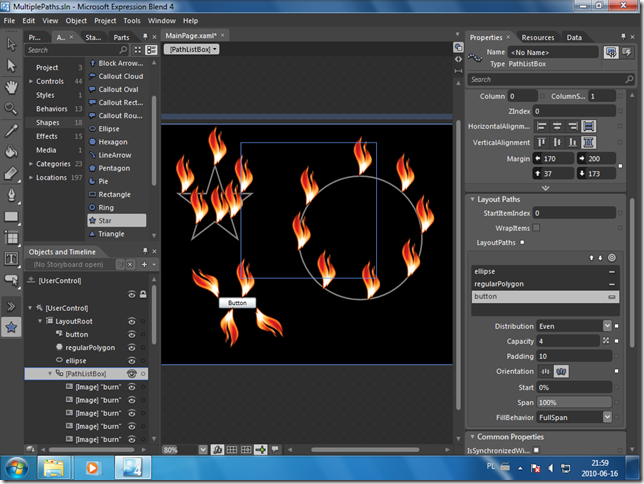Collapse the PathListBox tree node
The width and height of the screenshot is (644, 484).
coord(50,373)
